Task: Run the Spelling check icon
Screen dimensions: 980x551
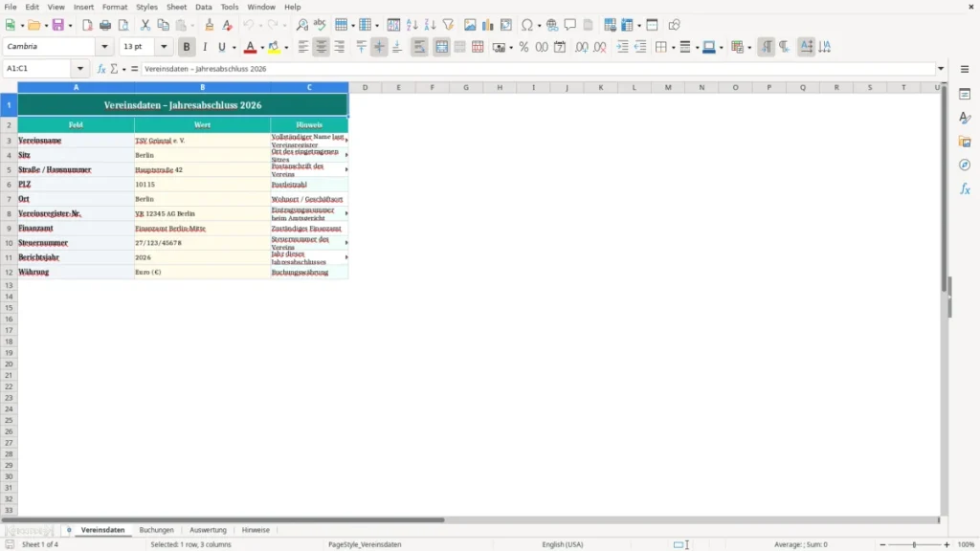Action: pyautogui.click(x=320, y=25)
